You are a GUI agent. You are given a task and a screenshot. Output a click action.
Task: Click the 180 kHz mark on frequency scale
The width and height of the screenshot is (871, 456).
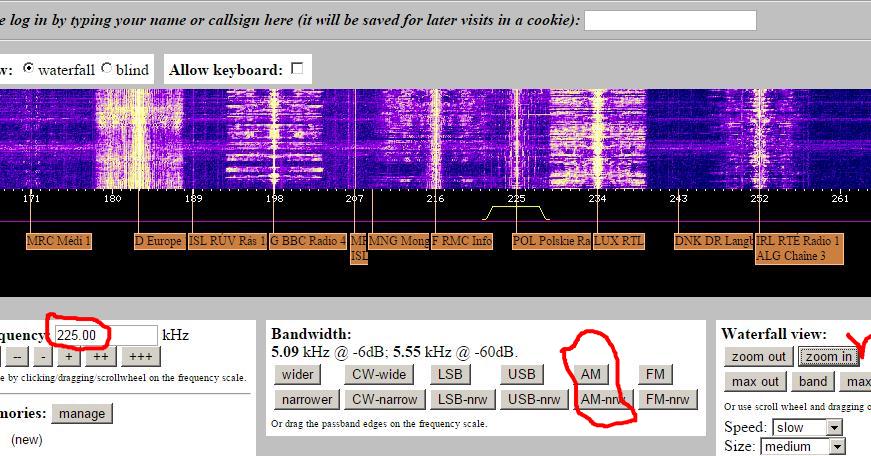112,198
